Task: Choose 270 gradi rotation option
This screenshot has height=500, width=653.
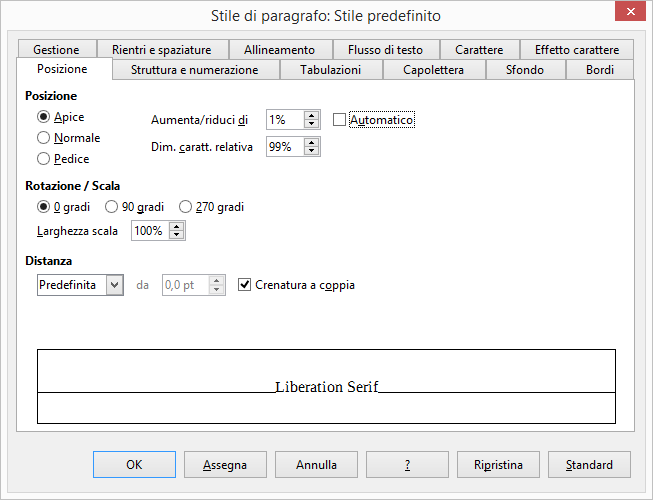Action: click(x=186, y=207)
